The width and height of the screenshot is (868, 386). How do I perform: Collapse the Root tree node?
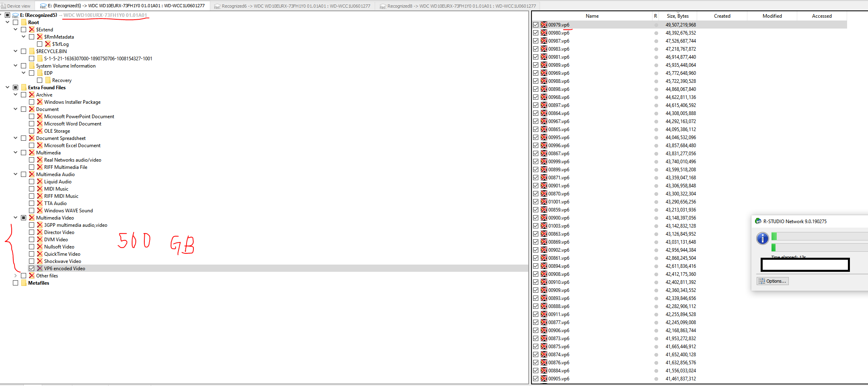[x=8, y=23]
